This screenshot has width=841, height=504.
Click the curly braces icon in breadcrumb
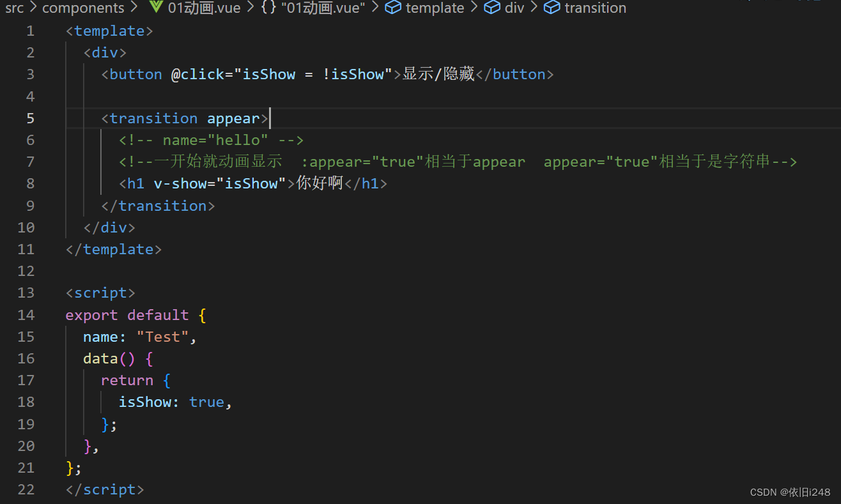click(x=268, y=8)
